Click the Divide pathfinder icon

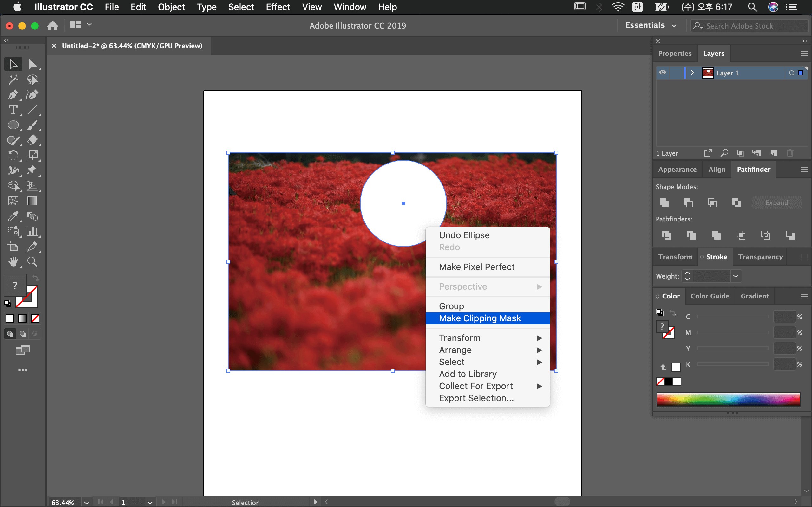pos(666,235)
